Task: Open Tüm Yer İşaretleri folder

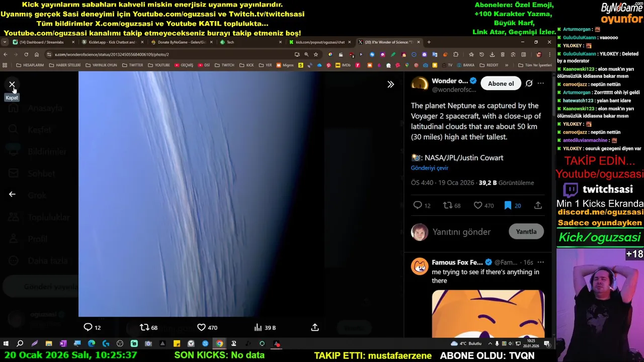Action: pos(534,65)
